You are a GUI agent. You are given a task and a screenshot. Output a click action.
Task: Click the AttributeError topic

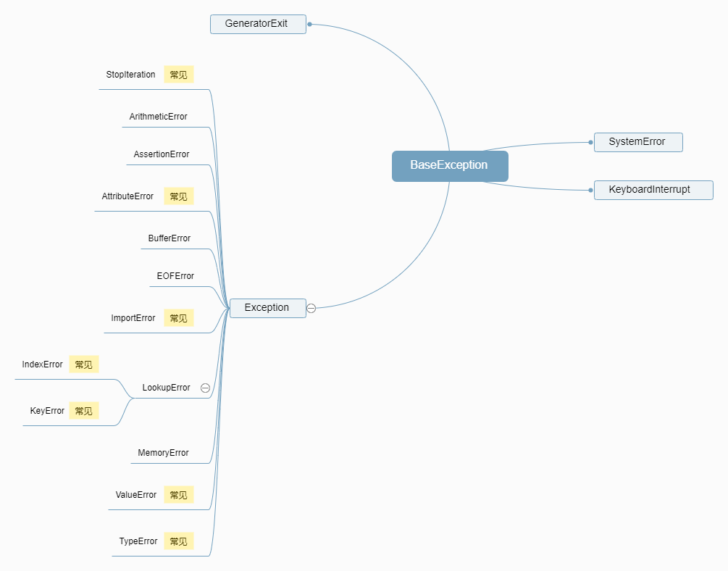click(x=127, y=196)
